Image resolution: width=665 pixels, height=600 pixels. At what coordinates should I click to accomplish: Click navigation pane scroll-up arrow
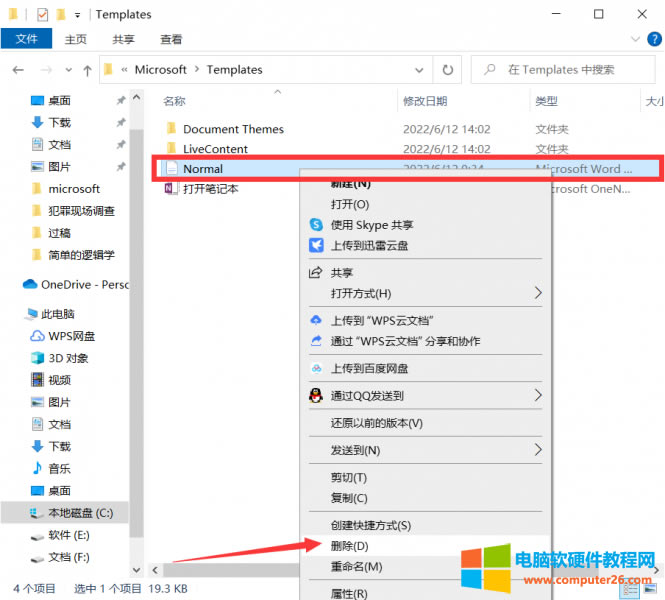point(137,98)
